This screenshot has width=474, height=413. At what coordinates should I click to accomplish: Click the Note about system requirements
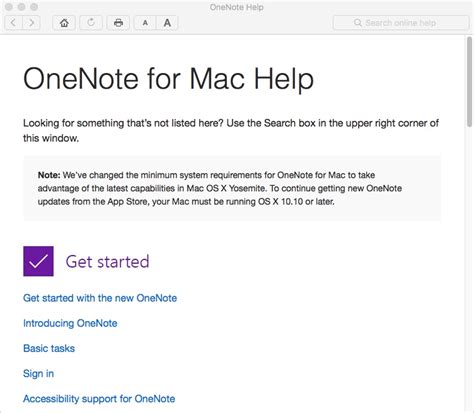click(232, 188)
